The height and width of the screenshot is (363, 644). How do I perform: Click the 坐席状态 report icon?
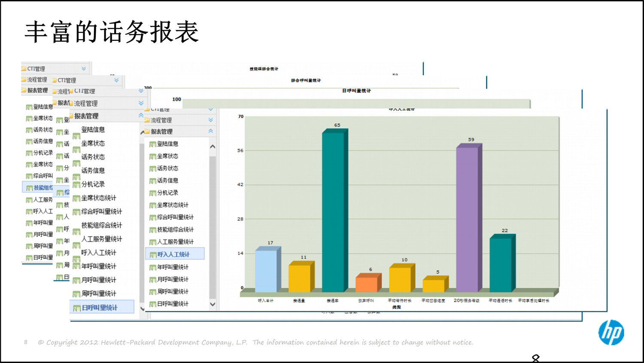[153, 156]
